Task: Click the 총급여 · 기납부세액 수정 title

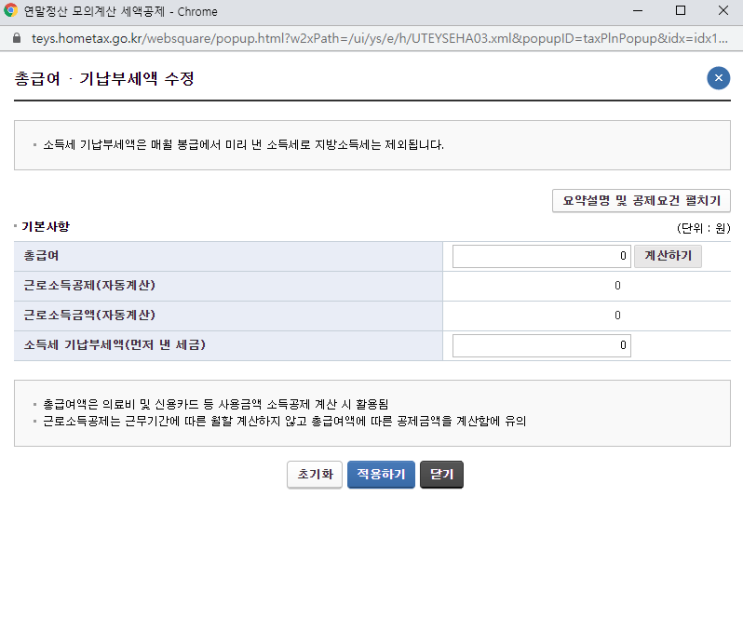Action: point(104,78)
